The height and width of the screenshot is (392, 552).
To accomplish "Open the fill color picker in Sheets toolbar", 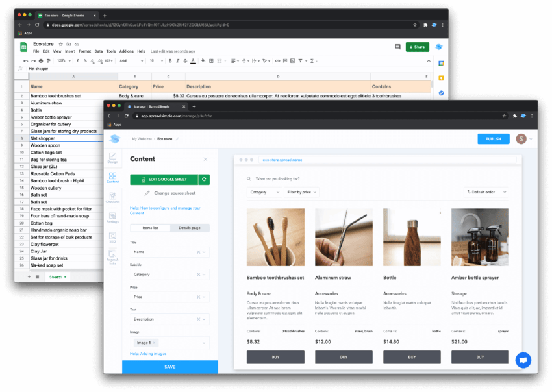I will [201, 60].
